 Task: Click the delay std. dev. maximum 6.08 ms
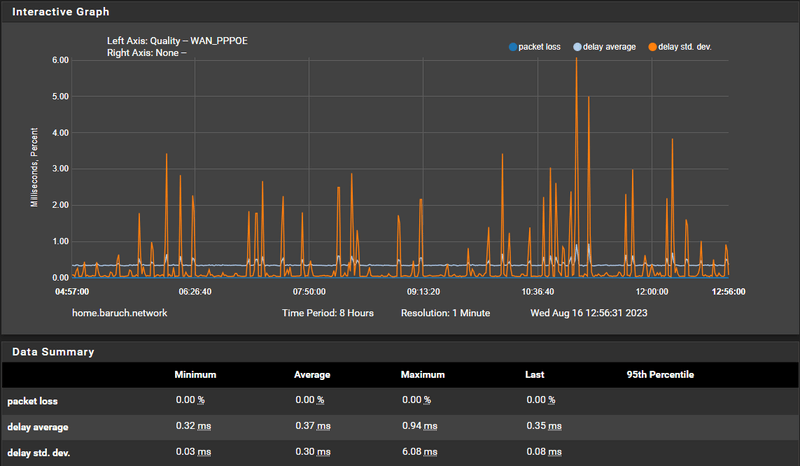[419, 452]
